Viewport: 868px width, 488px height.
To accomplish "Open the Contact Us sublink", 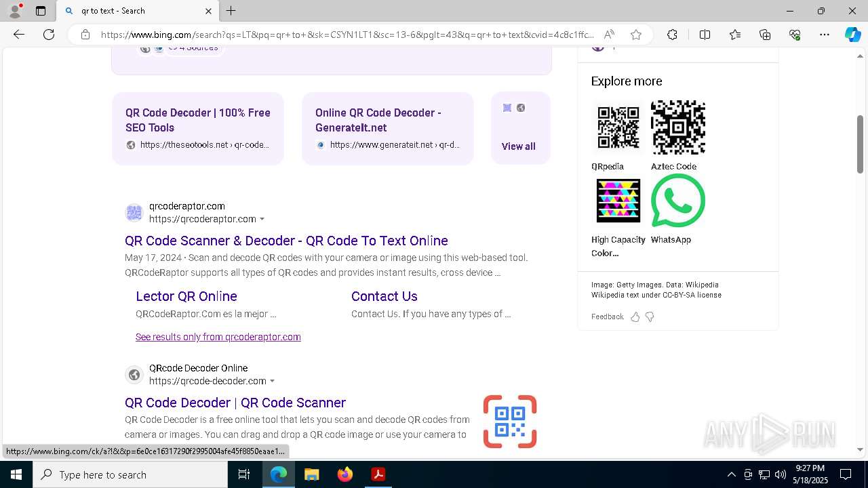I will pyautogui.click(x=384, y=296).
